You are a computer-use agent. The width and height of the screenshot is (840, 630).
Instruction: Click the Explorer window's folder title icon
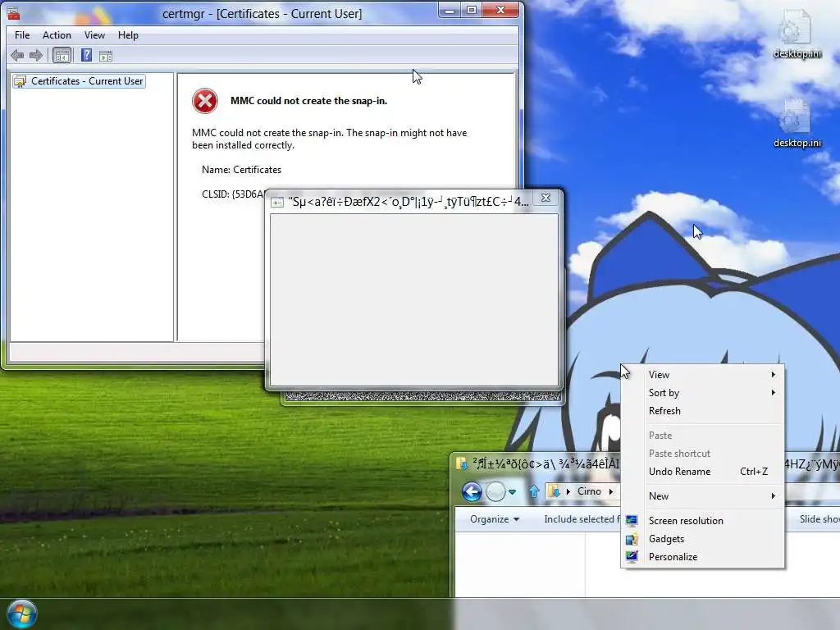461,463
